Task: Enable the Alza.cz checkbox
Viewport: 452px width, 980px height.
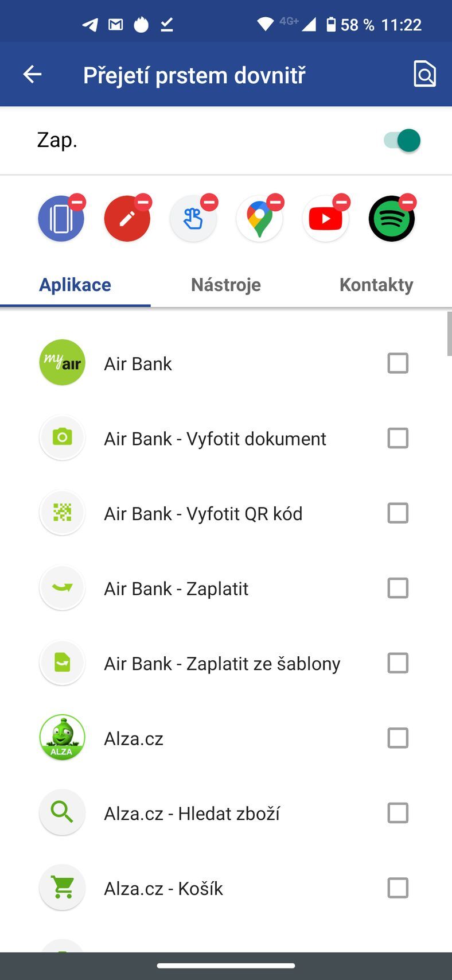Action: click(x=398, y=738)
